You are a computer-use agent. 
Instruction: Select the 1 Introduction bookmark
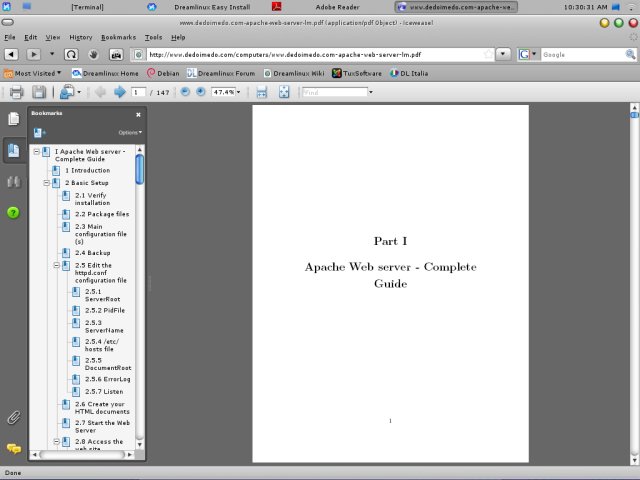(x=87, y=170)
